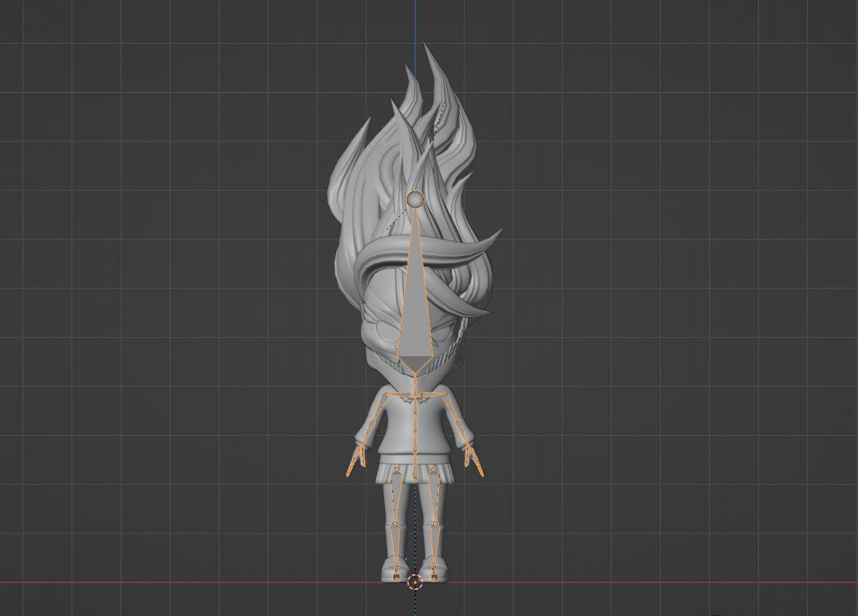Click the finger bones of the screen-right hand

pyautogui.click(x=475, y=461)
